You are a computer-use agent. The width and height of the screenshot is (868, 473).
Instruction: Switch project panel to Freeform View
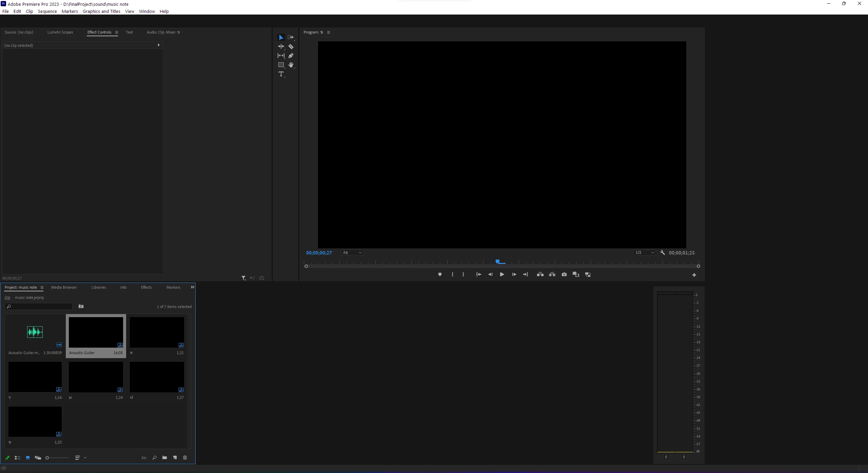pos(38,458)
